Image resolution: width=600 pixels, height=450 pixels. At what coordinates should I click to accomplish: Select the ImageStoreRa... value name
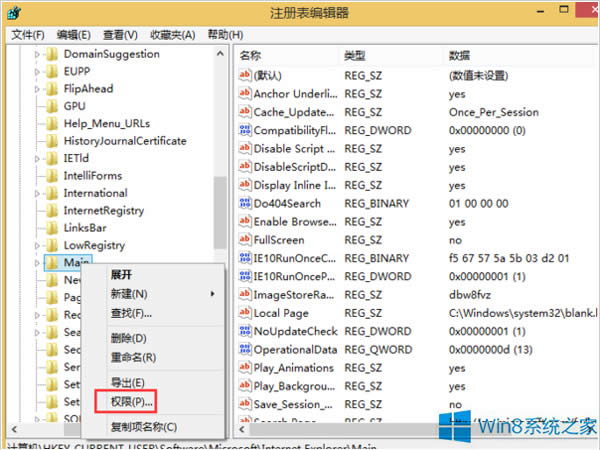coord(294,295)
